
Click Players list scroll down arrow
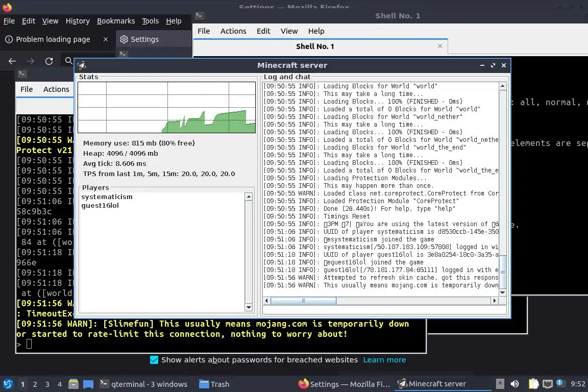tap(249, 308)
